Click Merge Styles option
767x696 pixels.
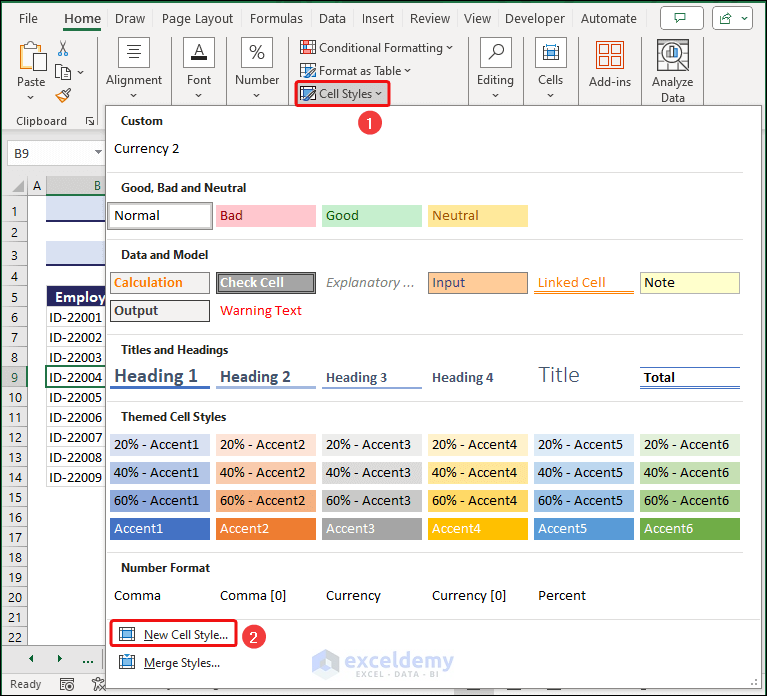[170, 663]
